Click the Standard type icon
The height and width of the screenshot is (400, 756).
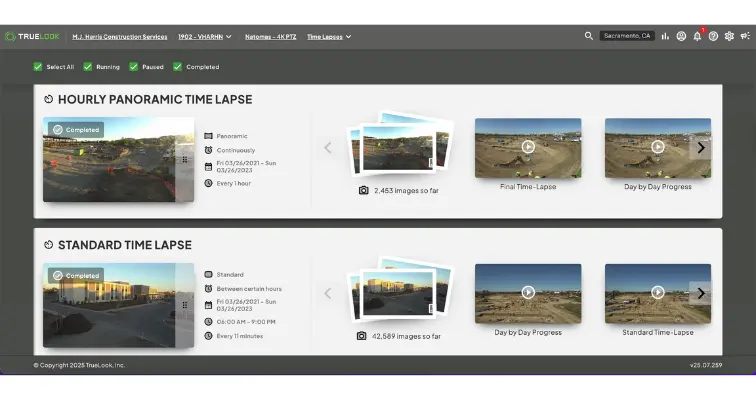(x=208, y=274)
